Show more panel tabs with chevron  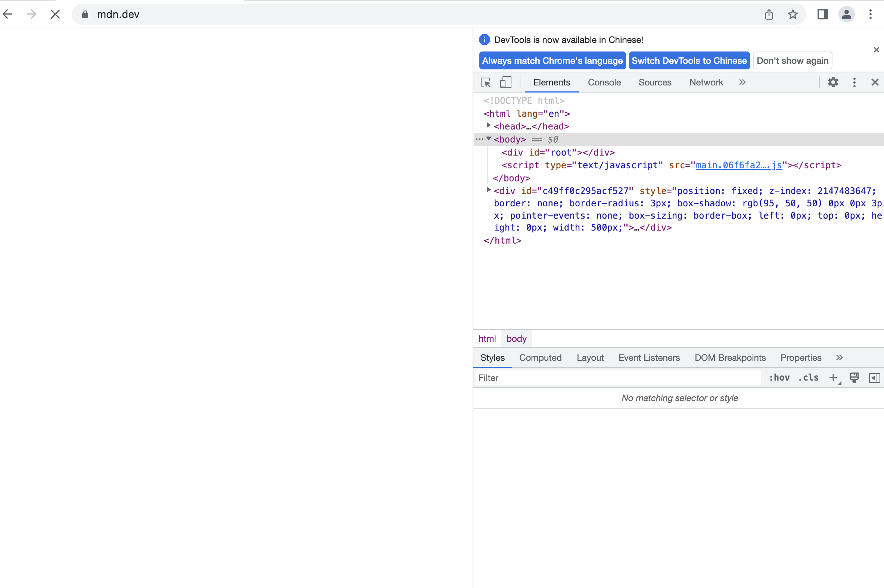(839, 358)
